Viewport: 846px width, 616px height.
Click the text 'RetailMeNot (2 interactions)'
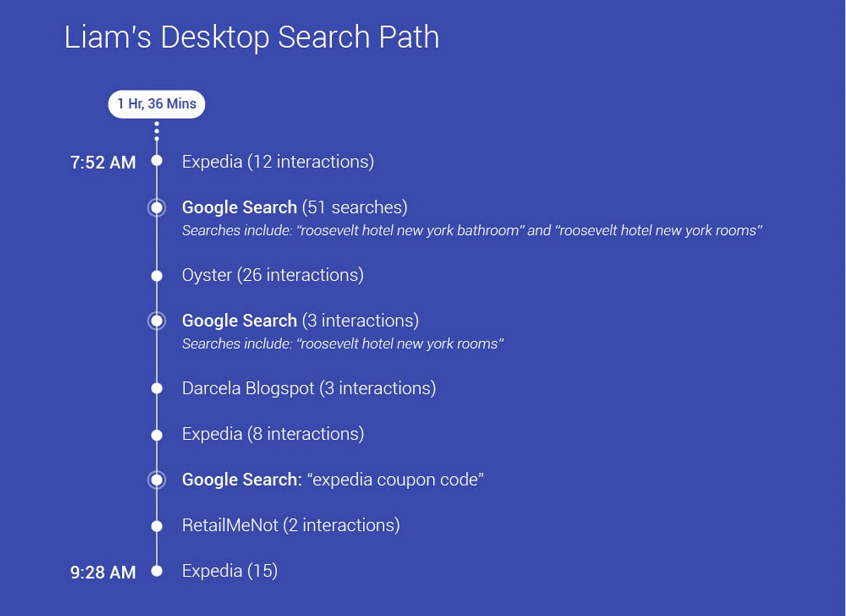[x=291, y=525]
